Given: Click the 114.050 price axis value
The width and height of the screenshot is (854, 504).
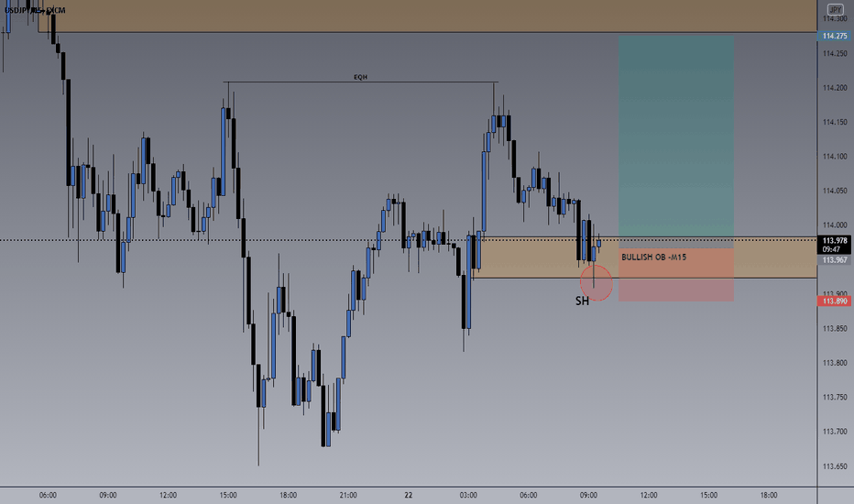Looking at the screenshot, I should pyautogui.click(x=835, y=191).
